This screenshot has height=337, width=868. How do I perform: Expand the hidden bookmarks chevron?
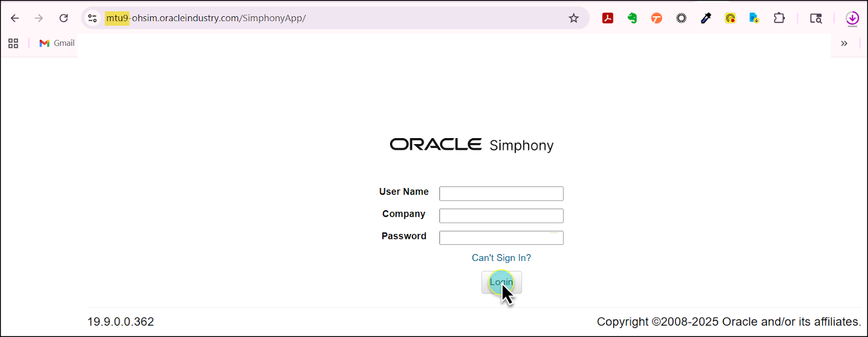(x=844, y=43)
